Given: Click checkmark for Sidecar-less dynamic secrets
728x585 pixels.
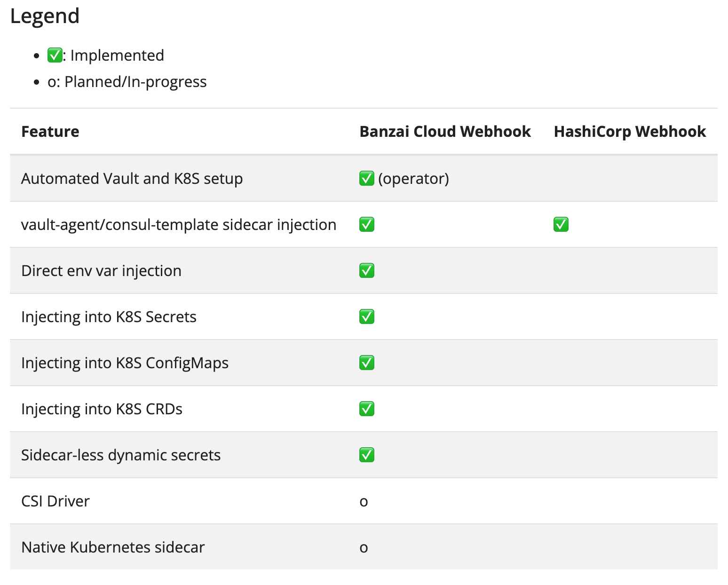Looking at the screenshot, I should pos(366,455).
